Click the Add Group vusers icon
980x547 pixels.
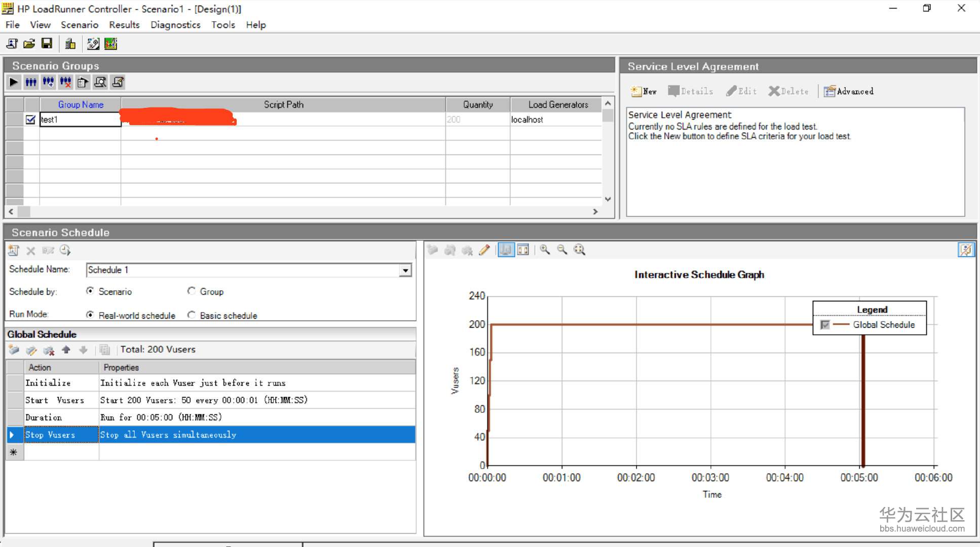[x=48, y=82]
